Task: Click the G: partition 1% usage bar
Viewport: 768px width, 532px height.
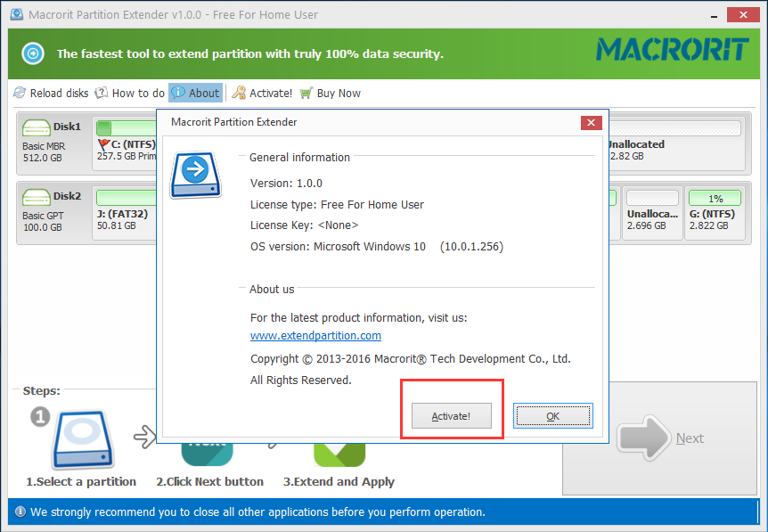Action: [715, 198]
